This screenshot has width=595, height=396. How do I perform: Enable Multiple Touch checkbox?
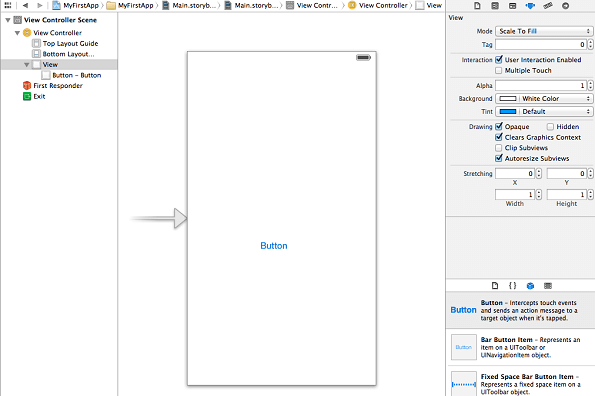point(499,71)
